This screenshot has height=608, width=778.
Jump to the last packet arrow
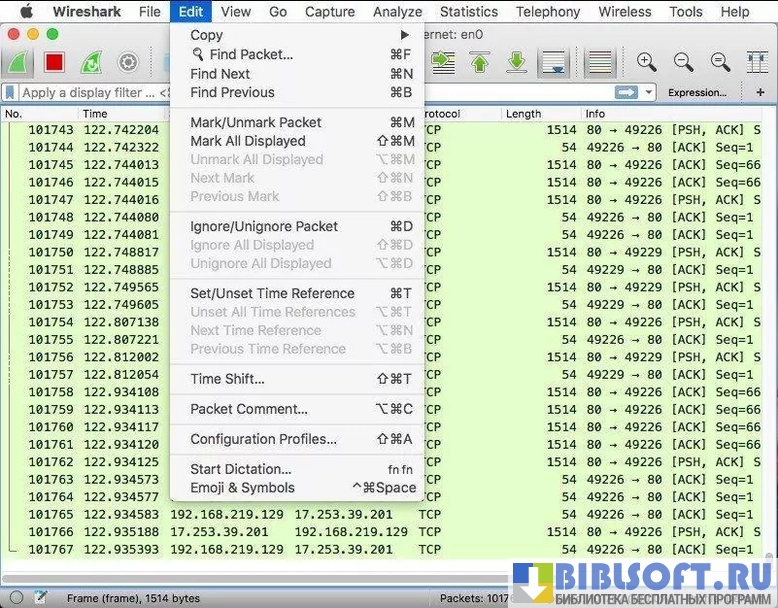(516, 62)
